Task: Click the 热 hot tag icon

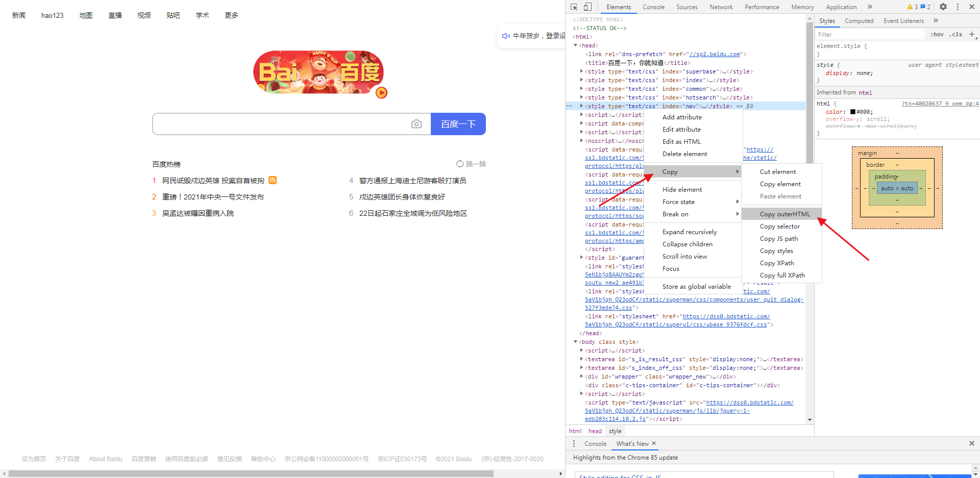Action: click(273, 180)
